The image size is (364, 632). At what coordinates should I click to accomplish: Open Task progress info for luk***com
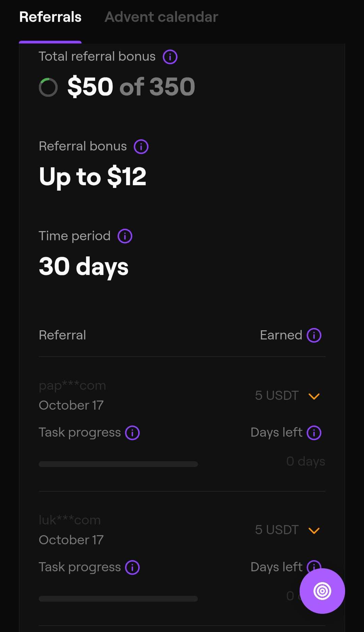click(132, 568)
